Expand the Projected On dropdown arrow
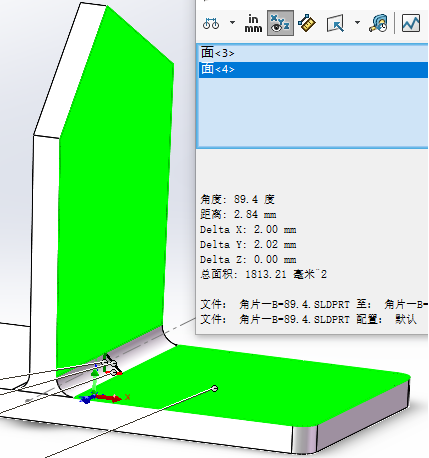The image size is (429, 458). pos(357,23)
